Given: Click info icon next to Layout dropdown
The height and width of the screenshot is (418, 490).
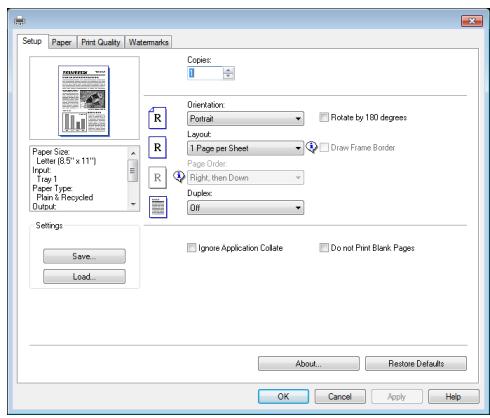Looking at the screenshot, I should point(311,147).
